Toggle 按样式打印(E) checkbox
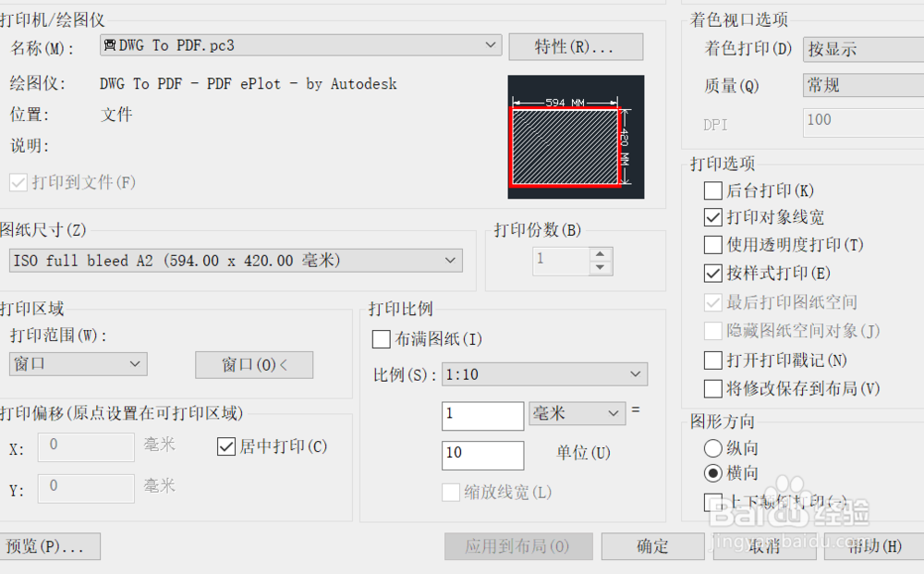924x574 pixels. [713, 274]
